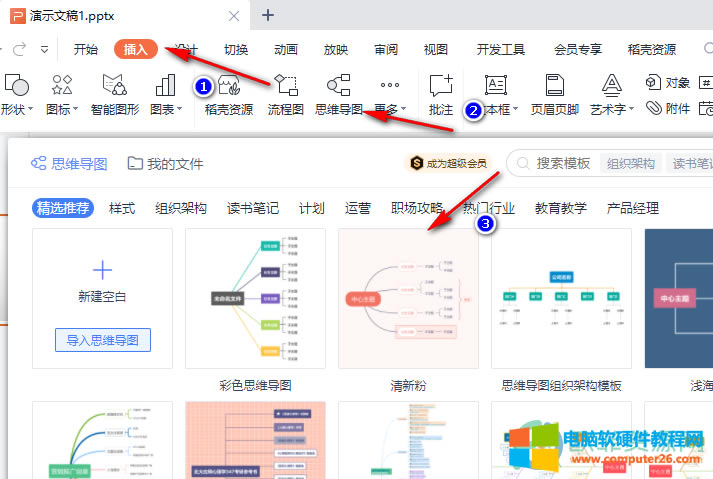Open the 动画 animation tab
The image size is (713, 479).
(x=286, y=49)
